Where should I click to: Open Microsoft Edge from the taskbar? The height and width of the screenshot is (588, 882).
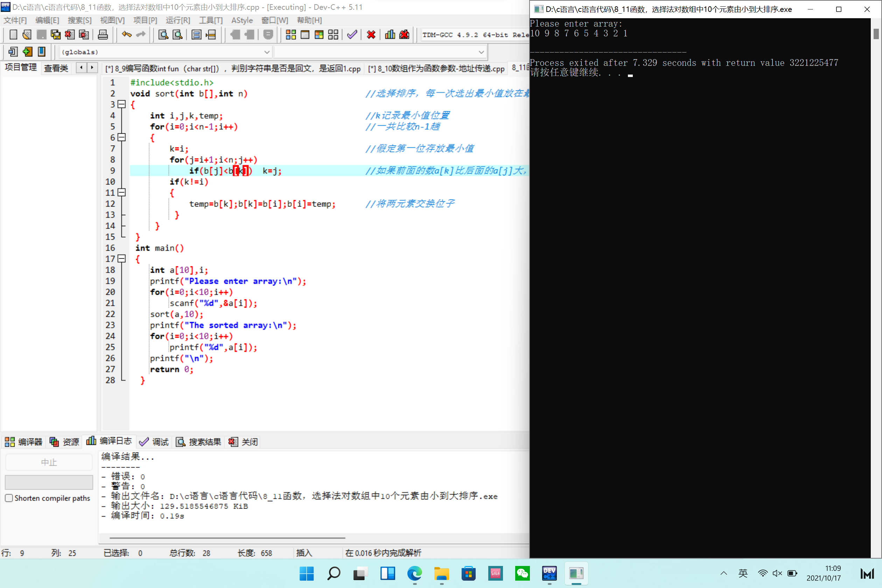(x=414, y=573)
